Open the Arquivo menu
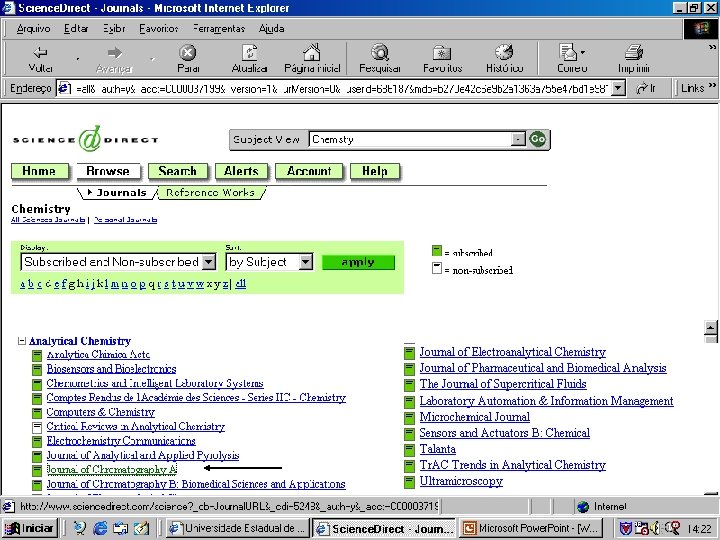The image size is (720, 540). 33,28
